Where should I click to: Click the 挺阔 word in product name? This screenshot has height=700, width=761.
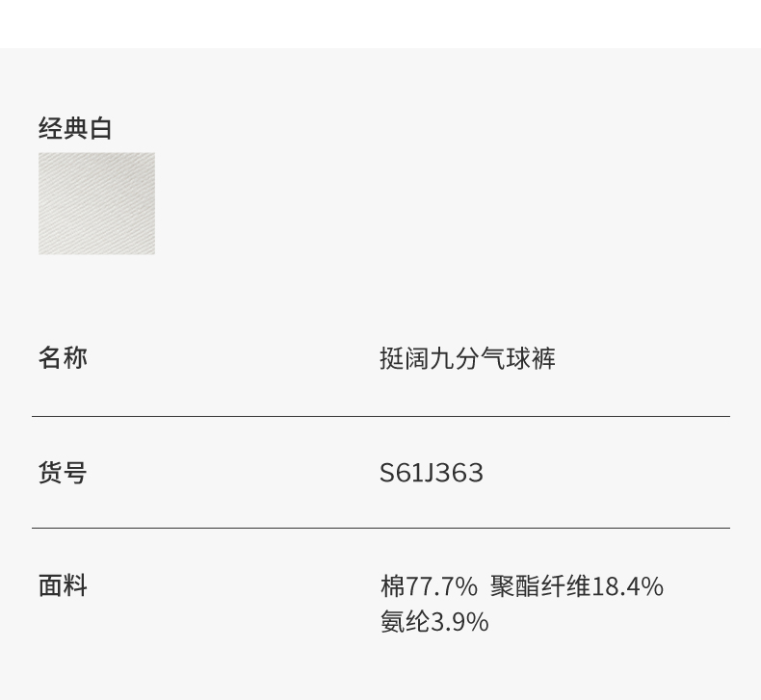point(404,359)
